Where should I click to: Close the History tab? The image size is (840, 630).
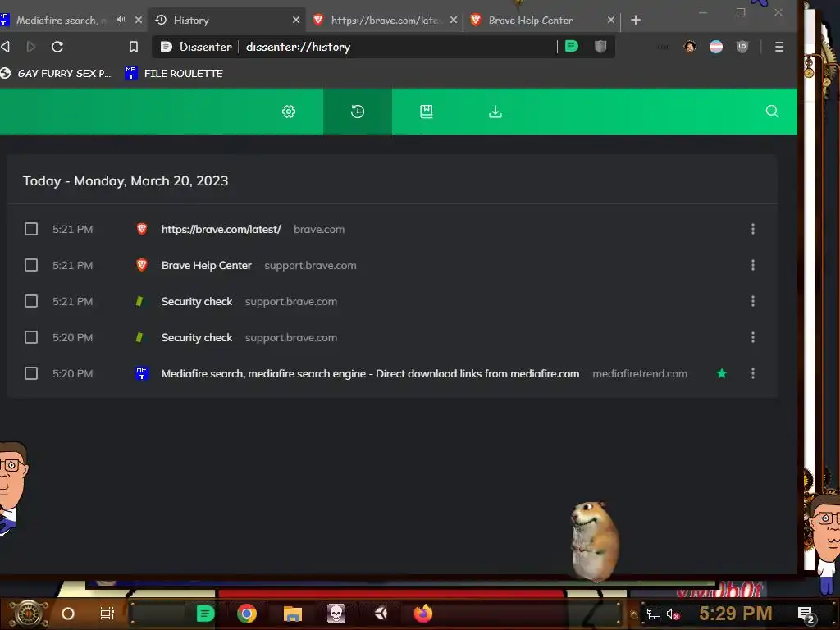point(295,20)
